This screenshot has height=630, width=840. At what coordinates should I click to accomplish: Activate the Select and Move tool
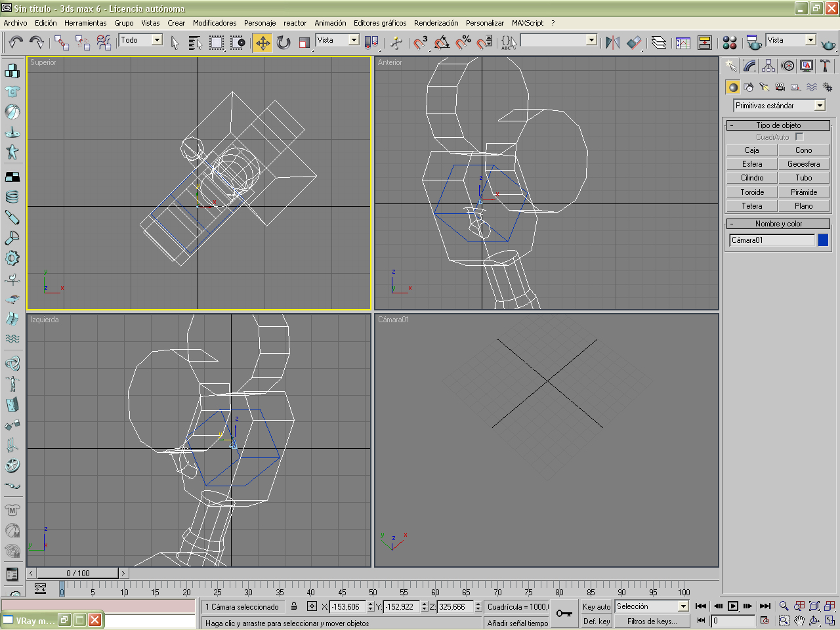pyautogui.click(x=262, y=43)
